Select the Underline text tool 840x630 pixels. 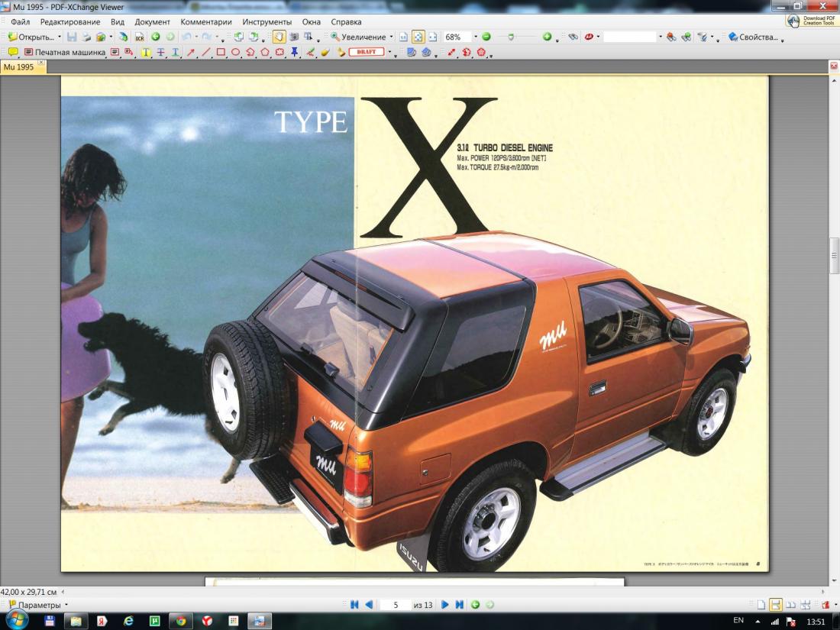point(175,52)
